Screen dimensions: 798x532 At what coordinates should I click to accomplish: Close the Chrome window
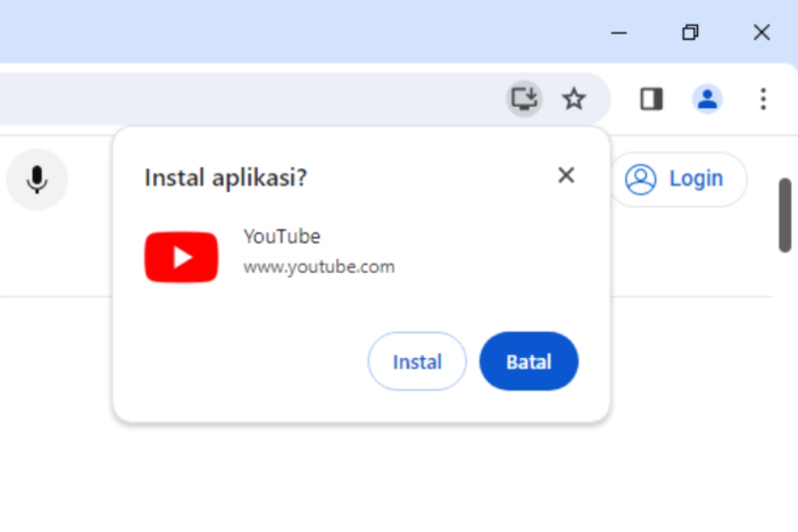761,33
